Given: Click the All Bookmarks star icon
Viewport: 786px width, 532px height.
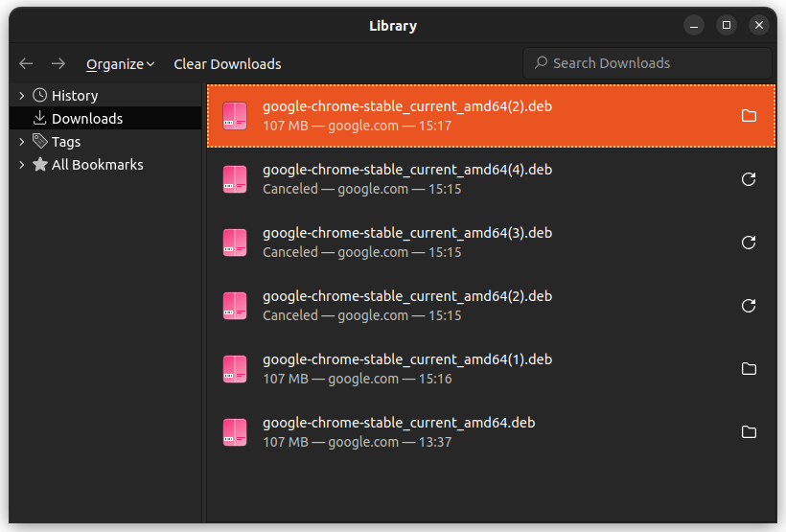Looking at the screenshot, I should tap(40, 164).
